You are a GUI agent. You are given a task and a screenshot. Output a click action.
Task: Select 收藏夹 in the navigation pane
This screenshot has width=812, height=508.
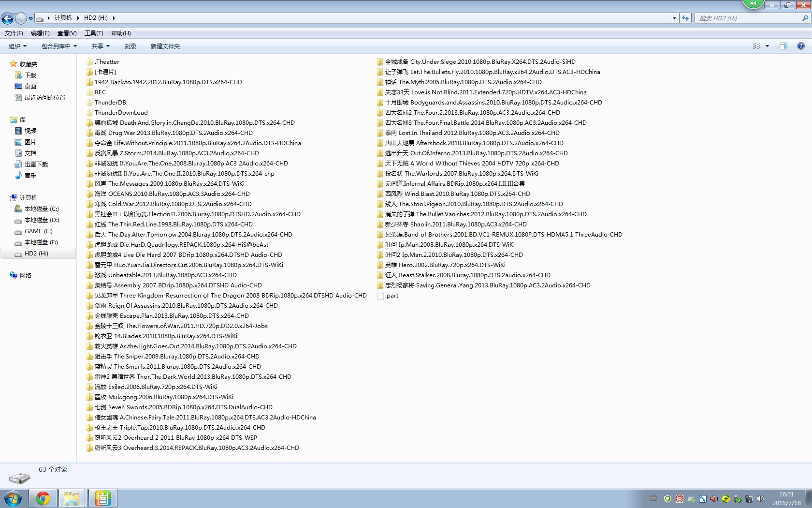click(x=29, y=64)
